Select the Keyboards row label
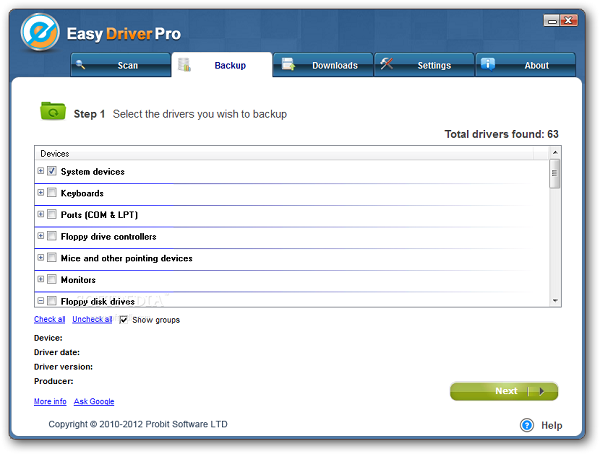The height and width of the screenshot is (454, 600). click(x=82, y=193)
